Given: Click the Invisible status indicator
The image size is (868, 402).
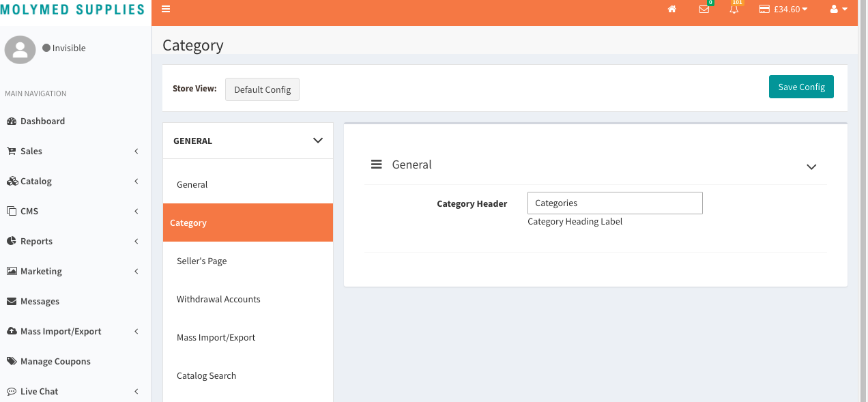Looking at the screenshot, I should (64, 48).
